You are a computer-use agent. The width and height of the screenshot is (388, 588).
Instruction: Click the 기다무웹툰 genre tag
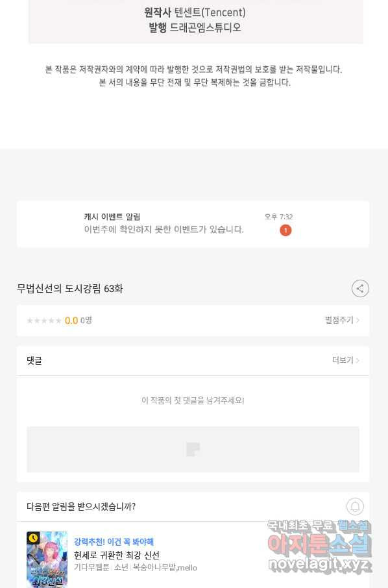pyautogui.click(x=91, y=567)
